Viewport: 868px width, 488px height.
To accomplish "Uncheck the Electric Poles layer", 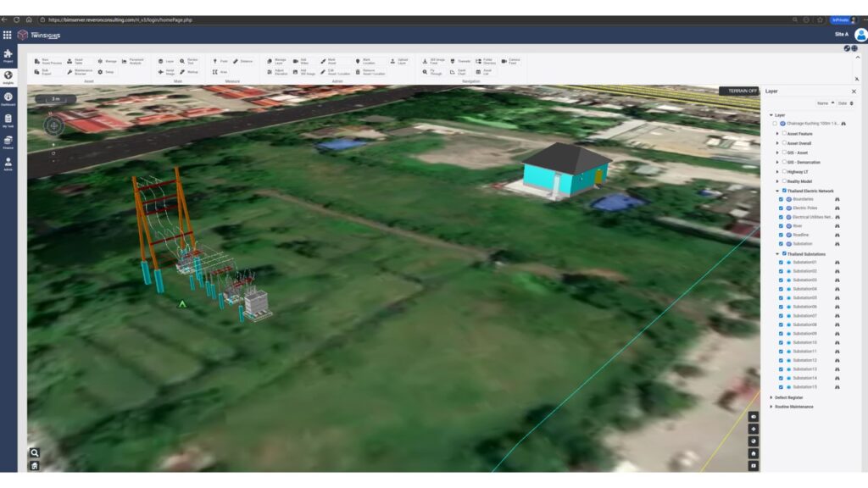I will [781, 208].
